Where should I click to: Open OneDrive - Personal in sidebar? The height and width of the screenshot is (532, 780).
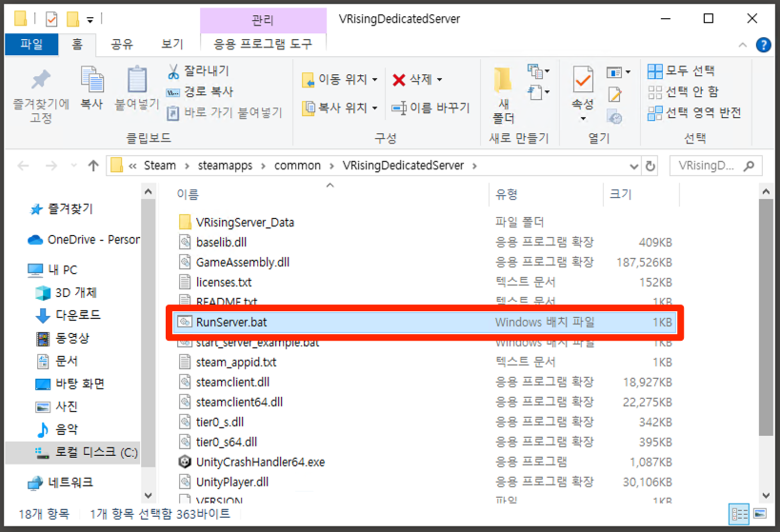pos(84,240)
